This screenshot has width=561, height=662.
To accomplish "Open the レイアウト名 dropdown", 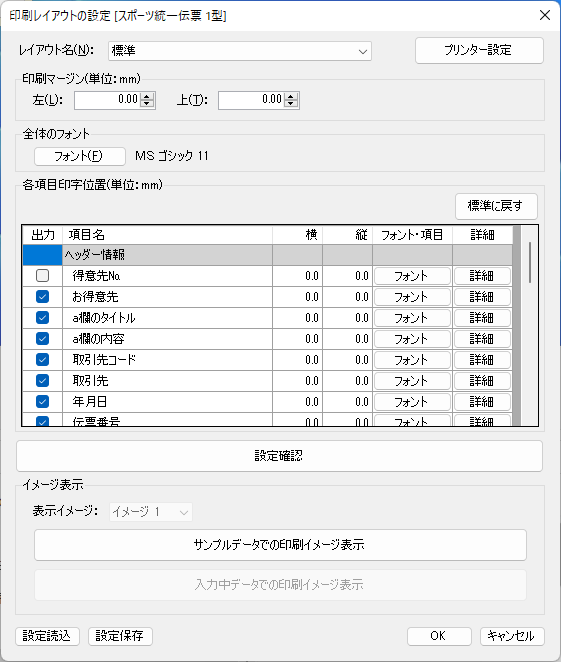I will [x=240, y=51].
